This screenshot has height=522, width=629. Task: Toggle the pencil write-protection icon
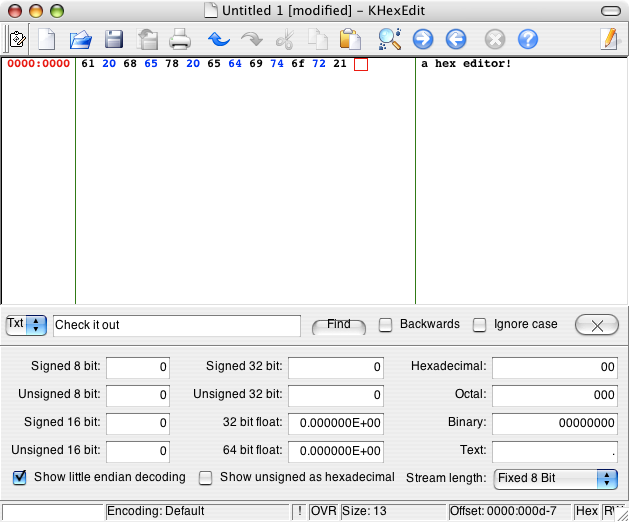point(609,39)
